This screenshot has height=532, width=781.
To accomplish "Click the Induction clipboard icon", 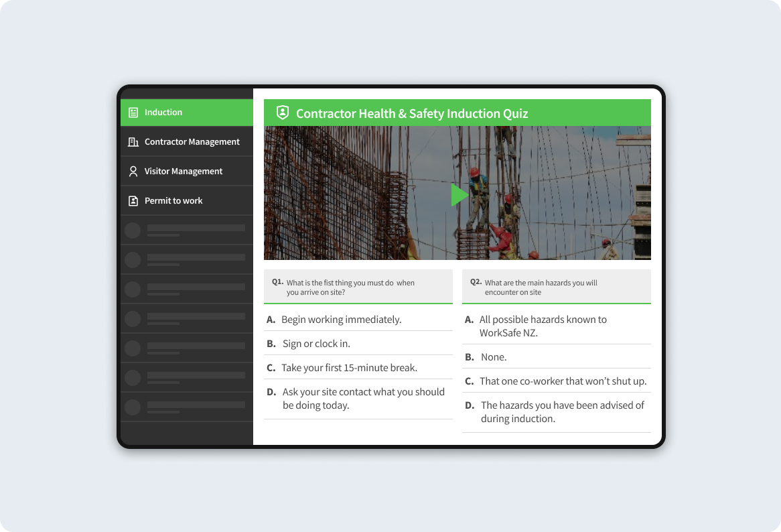I will (132, 112).
